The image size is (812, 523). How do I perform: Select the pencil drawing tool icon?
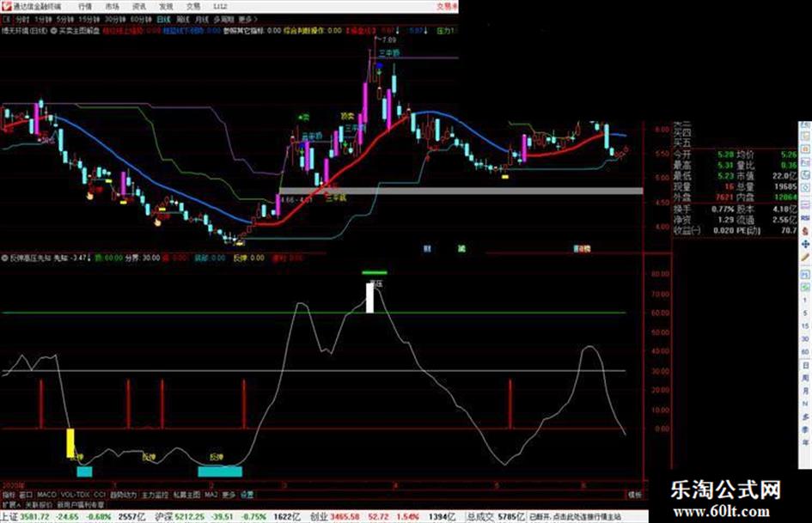click(805, 258)
